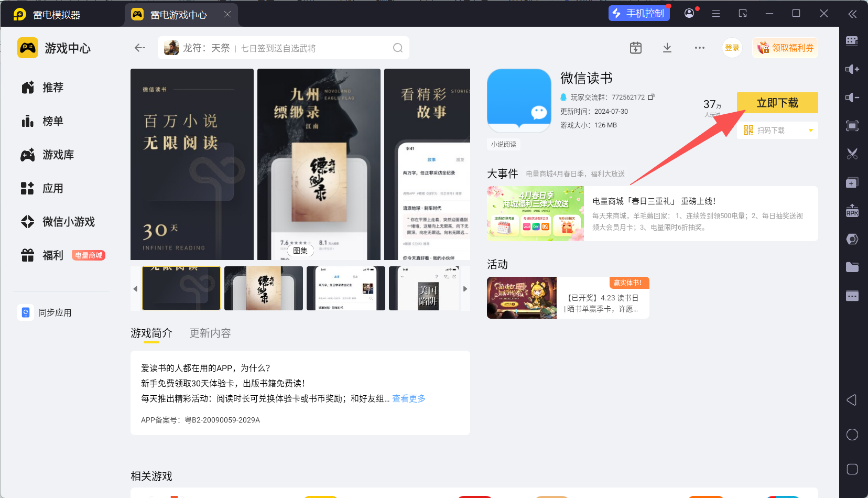Open the 百万小说无限阅读 large screenshot
Viewport: 868px width, 498px height.
click(x=192, y=164)
